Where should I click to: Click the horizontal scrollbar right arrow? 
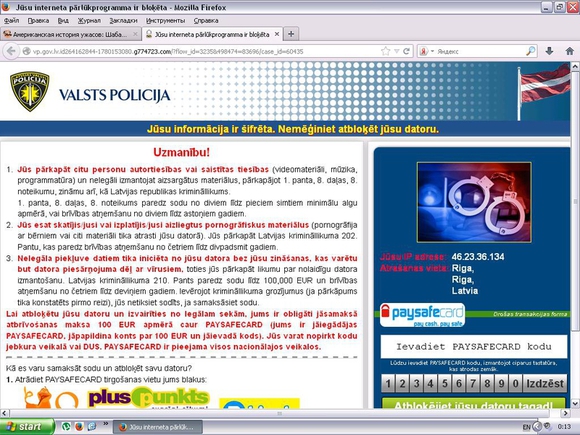566,413
